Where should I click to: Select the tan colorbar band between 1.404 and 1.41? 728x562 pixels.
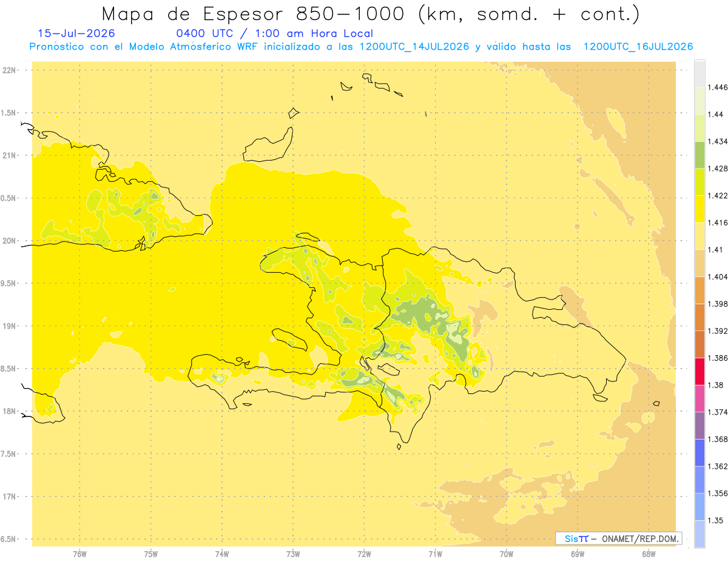pos(699,263)
